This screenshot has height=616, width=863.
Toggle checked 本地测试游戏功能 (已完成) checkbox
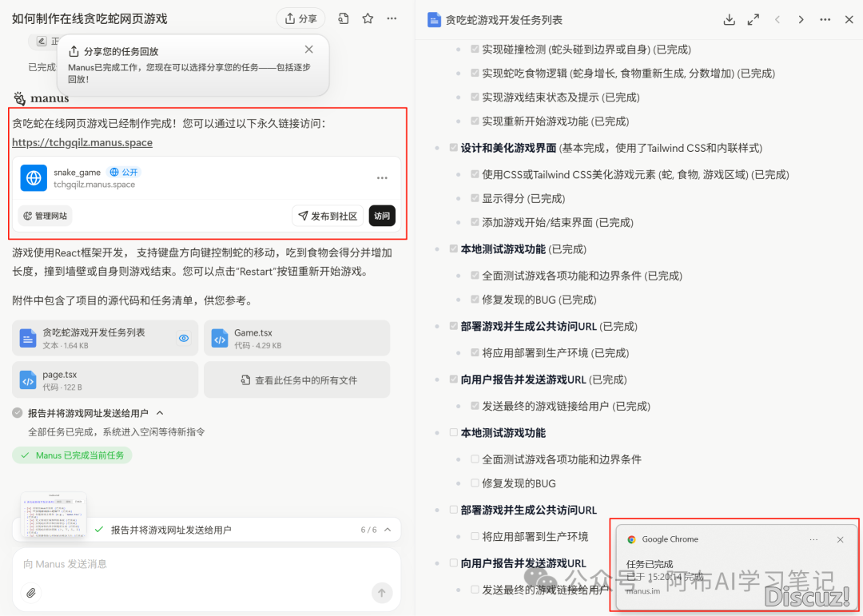454,248
